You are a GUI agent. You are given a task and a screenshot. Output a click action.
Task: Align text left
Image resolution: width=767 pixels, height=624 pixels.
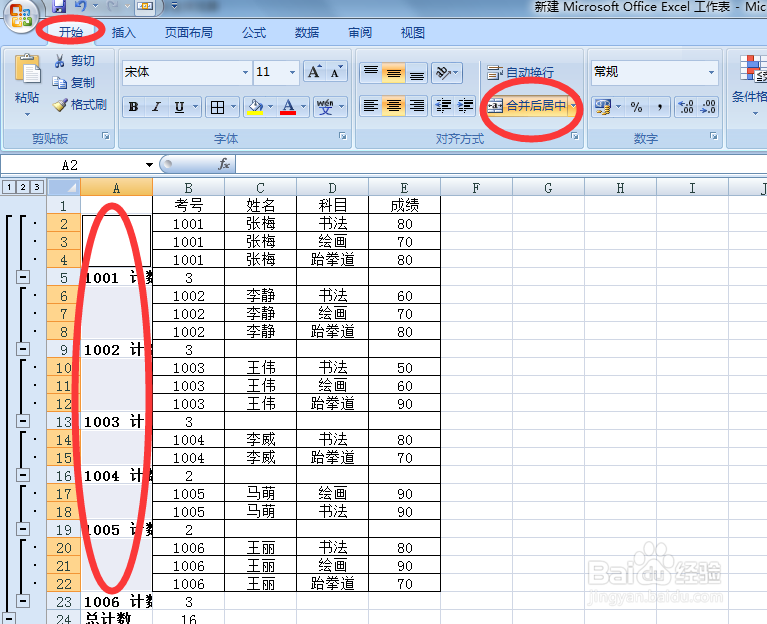pos(371,106)
